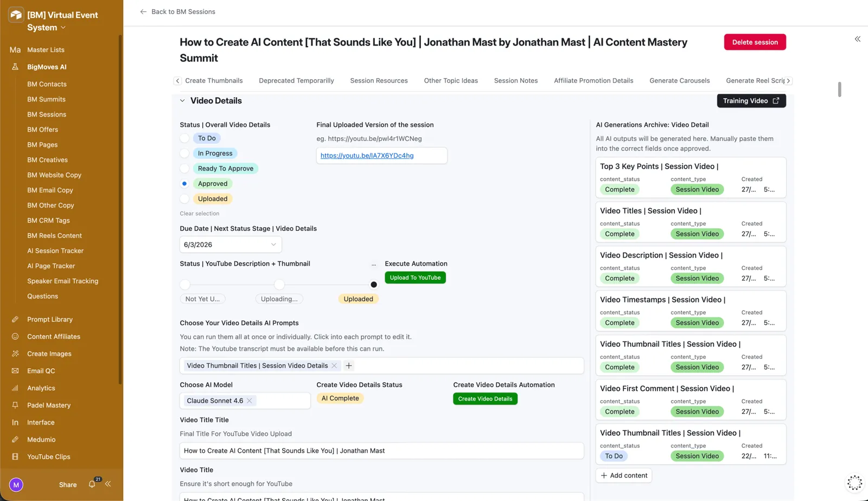
Task: Open the Content Affiliates smiley icon
Action: coord(15,336)
